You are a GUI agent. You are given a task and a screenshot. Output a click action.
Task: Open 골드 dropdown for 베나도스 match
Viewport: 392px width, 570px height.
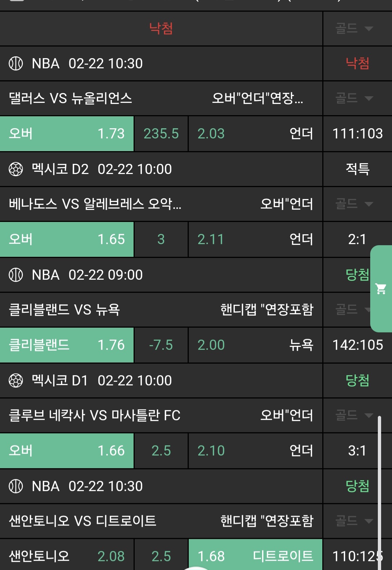click(x=354, y=204)
